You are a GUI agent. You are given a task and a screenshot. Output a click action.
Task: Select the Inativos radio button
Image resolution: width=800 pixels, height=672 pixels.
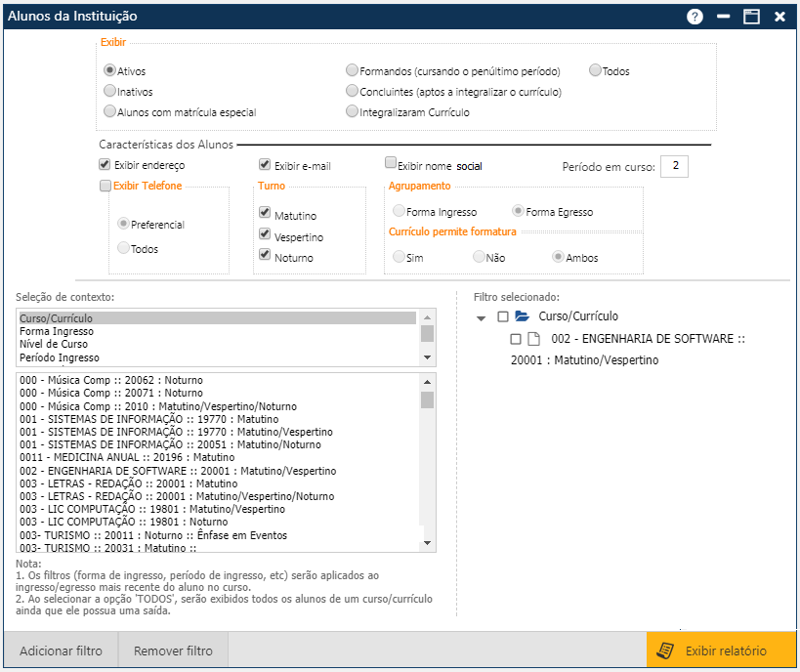(x=110, y=91)
